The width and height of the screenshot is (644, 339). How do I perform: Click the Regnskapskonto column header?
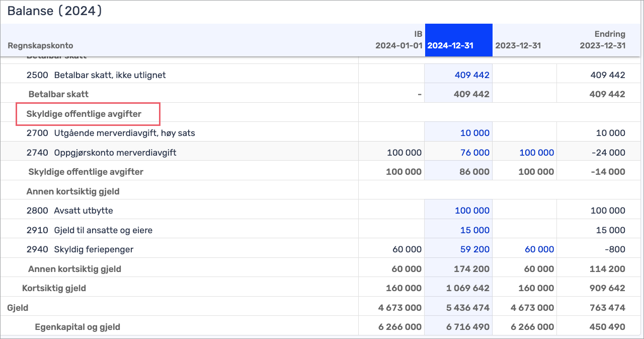tap(40, 45)
